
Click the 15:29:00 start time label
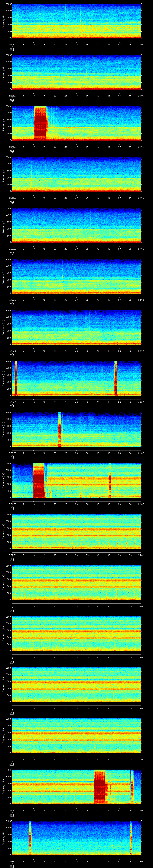12,402
